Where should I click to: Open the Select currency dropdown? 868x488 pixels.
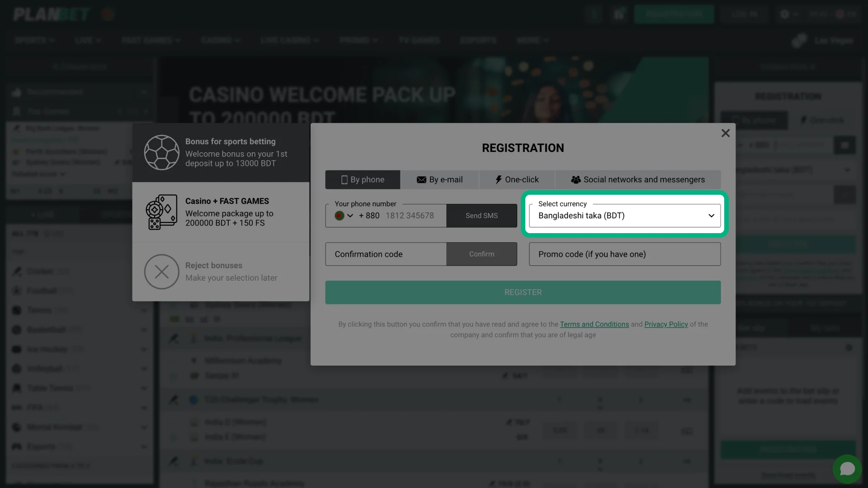click(x=625, y=216)
